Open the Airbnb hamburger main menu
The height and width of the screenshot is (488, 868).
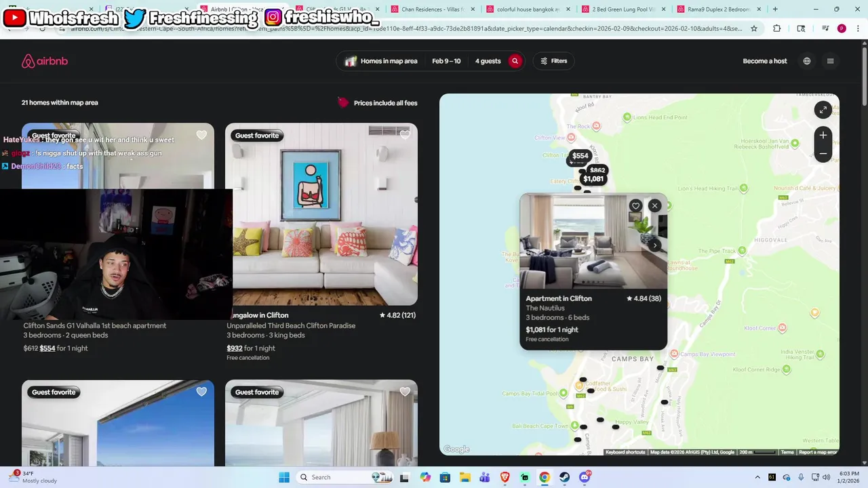pyautogui.click(x=830, y=61)
